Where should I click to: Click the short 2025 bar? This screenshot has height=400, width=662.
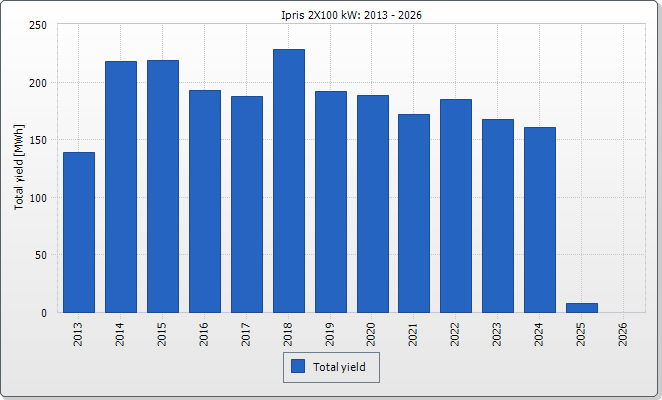pos(582,308)
